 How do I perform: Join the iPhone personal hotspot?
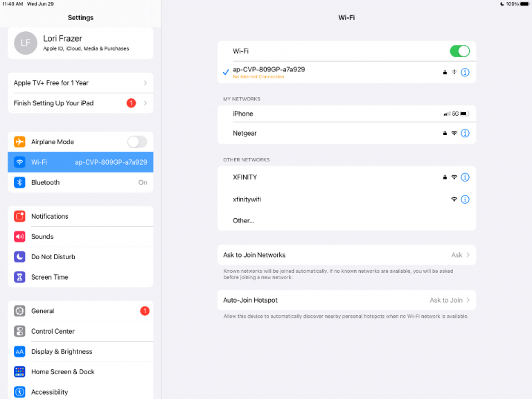pos(346,114)
